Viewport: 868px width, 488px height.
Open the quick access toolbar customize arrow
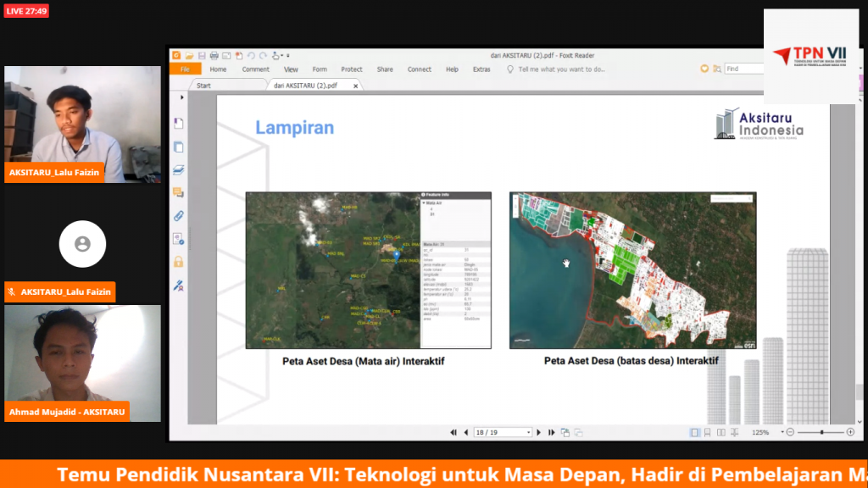pyautogui.click(x=288, y=56)
